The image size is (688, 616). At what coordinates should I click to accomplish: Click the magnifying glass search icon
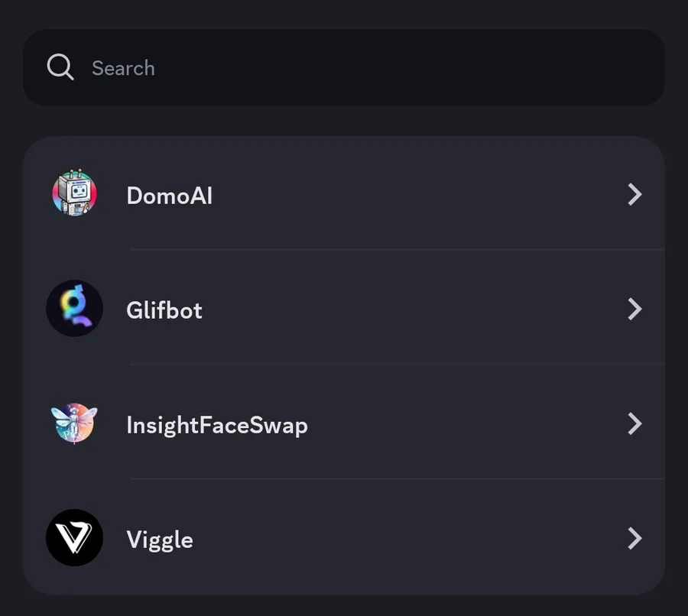pos(60,67)
